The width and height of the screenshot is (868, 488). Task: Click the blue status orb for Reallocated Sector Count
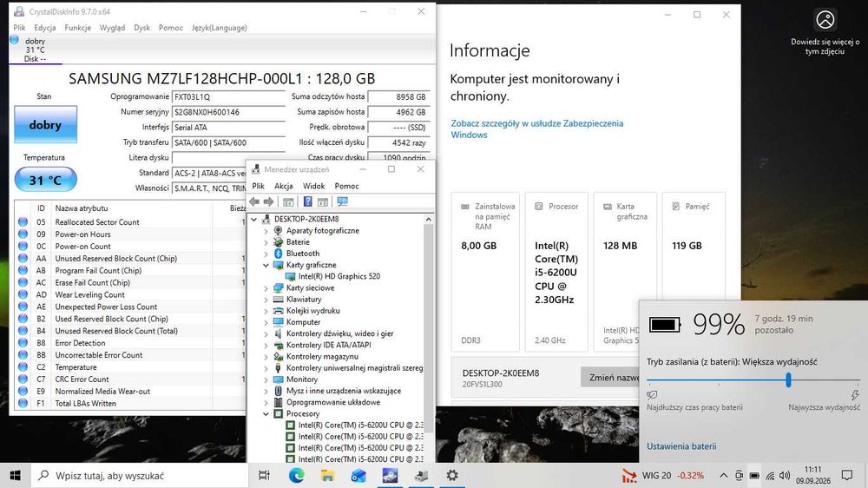click(23, 221)
